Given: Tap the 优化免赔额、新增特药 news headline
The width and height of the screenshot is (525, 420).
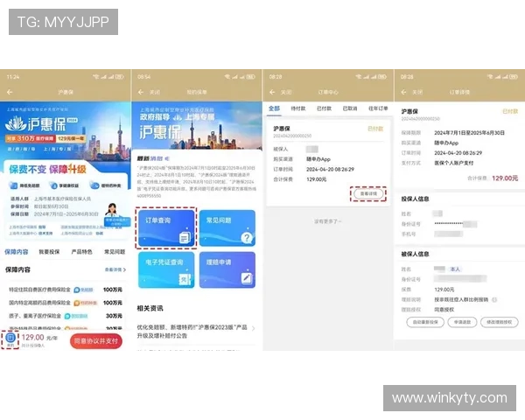Looking at the screenshot, I should (192, 332).
